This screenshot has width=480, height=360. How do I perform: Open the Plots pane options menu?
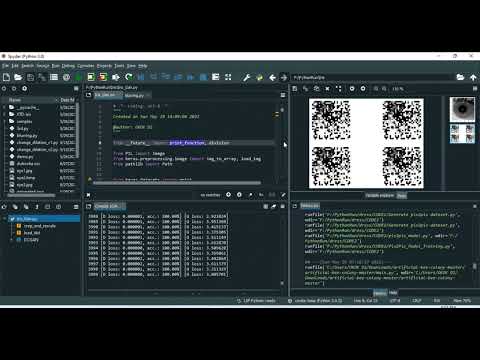click(475, 89)
